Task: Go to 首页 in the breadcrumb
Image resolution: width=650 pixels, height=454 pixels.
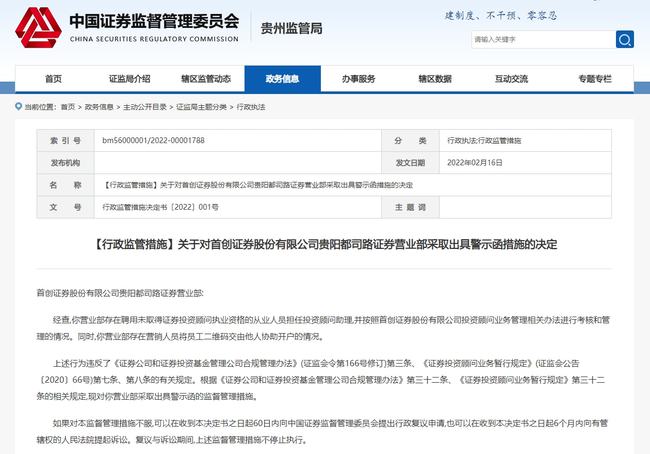Action: (68, 107)
